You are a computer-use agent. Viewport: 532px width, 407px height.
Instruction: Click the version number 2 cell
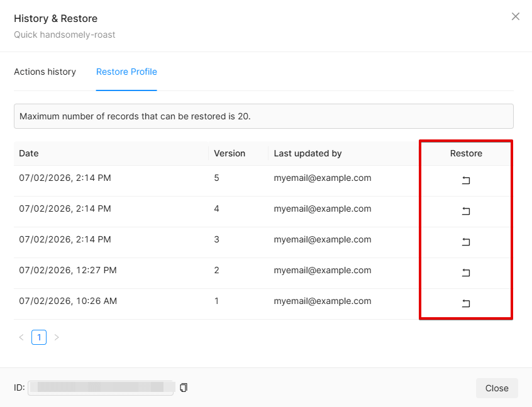pos(216,270)
